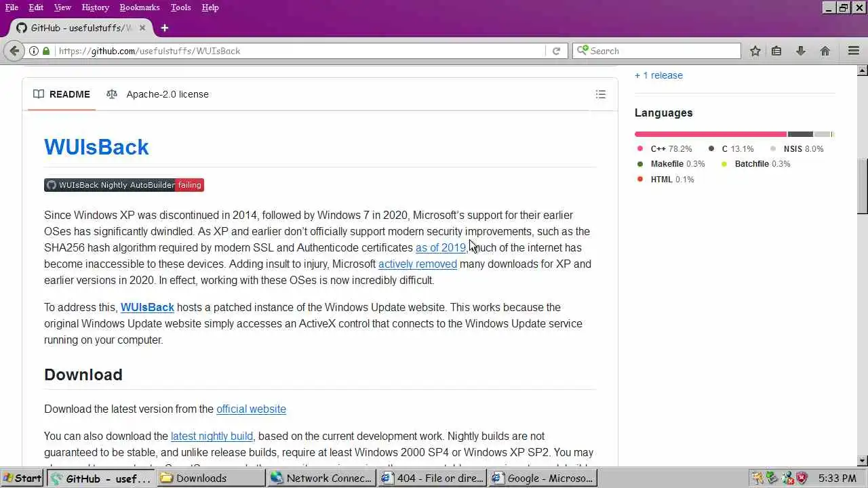Viewport: 868px width, 488px height.
Task: Click the 'Download' section heading
Action: (x=83, y=375)
